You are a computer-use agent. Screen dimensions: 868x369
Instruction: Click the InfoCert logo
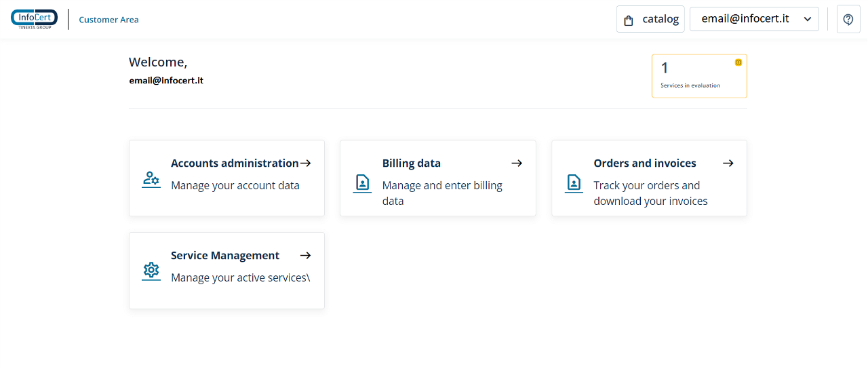34,19
